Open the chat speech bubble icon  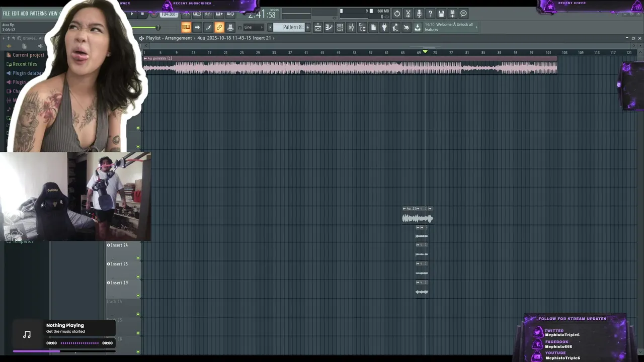tap(463, 14)
